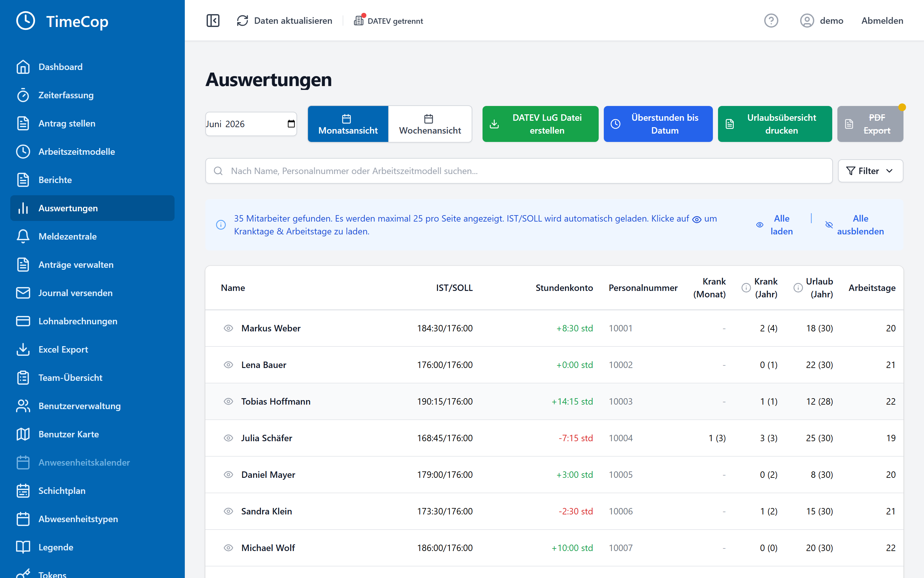
Task: Click Personalnummer 10004 cell
Action: 620,438
